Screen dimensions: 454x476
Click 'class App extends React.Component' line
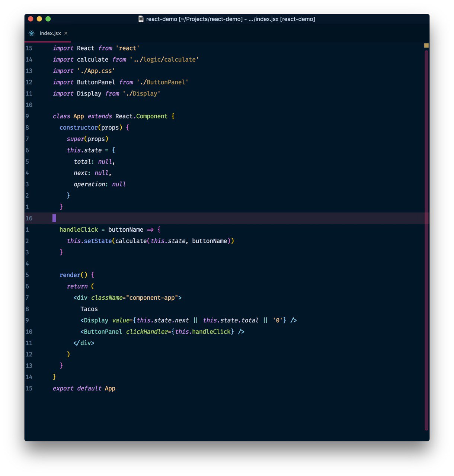coord(113,116)
